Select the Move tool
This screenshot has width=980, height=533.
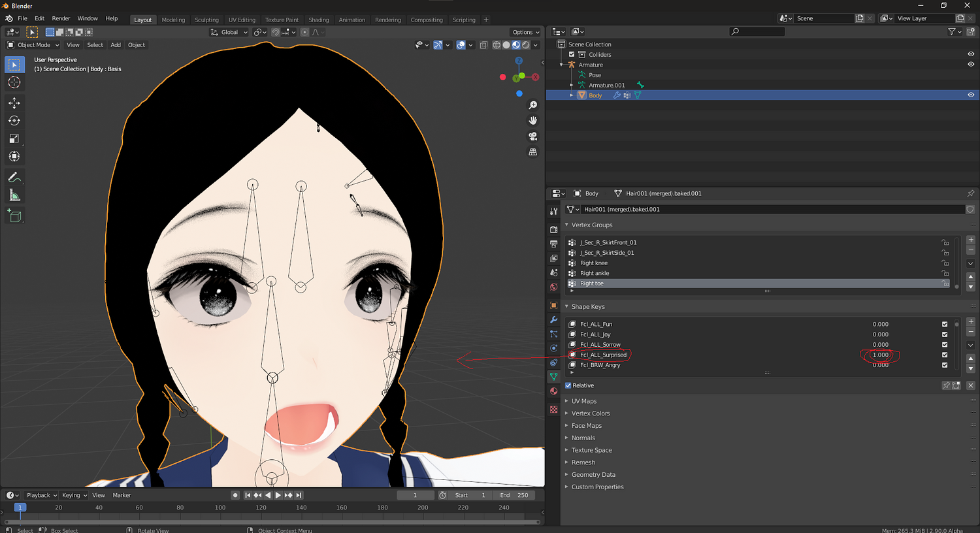click(x=14, y=103)
